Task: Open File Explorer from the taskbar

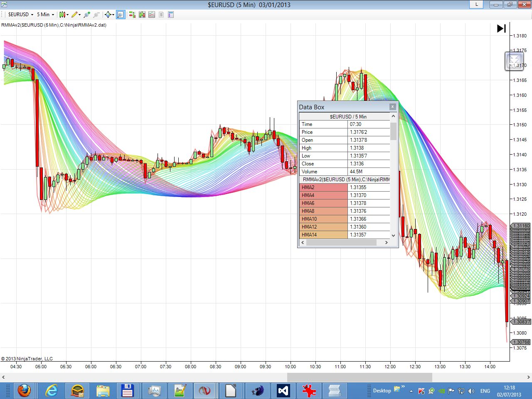Action: [x=103, y=391]
